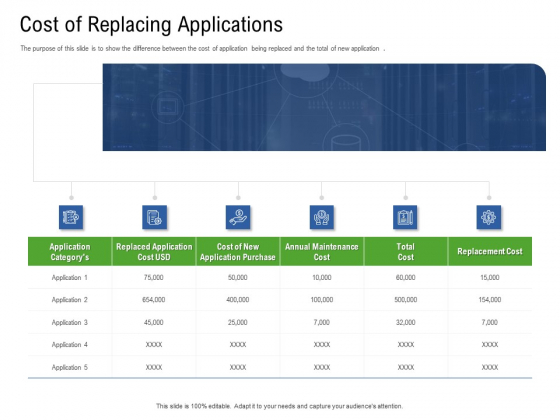The image size is (560, 420).
Task: Click the 32,000 cell
Action: [406, 322]
